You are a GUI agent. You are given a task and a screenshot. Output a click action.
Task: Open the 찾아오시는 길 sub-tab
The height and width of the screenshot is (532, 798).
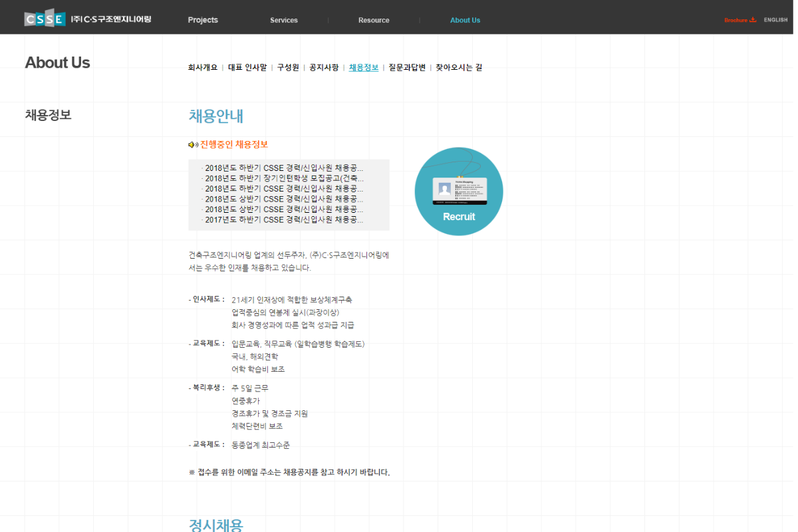(459, 68)
